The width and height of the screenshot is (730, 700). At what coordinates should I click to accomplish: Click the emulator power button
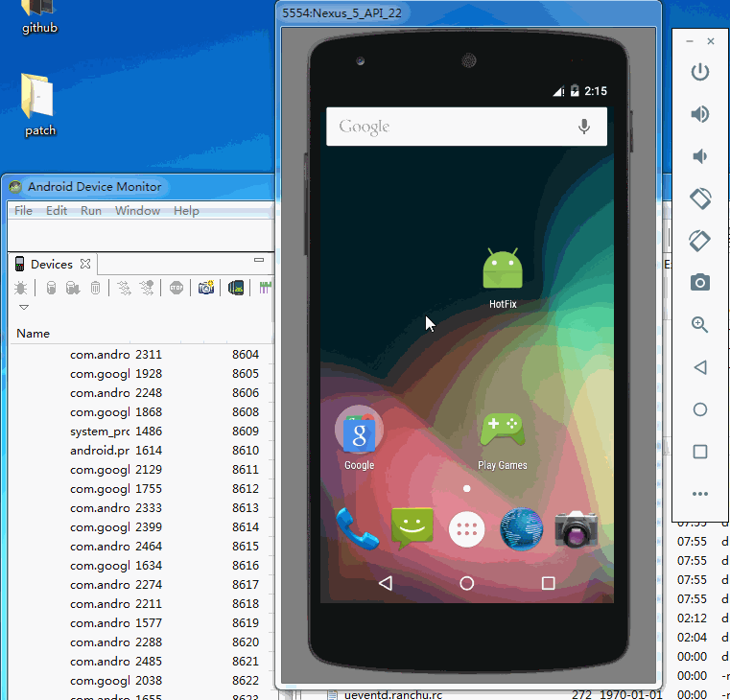coord(699,72)
